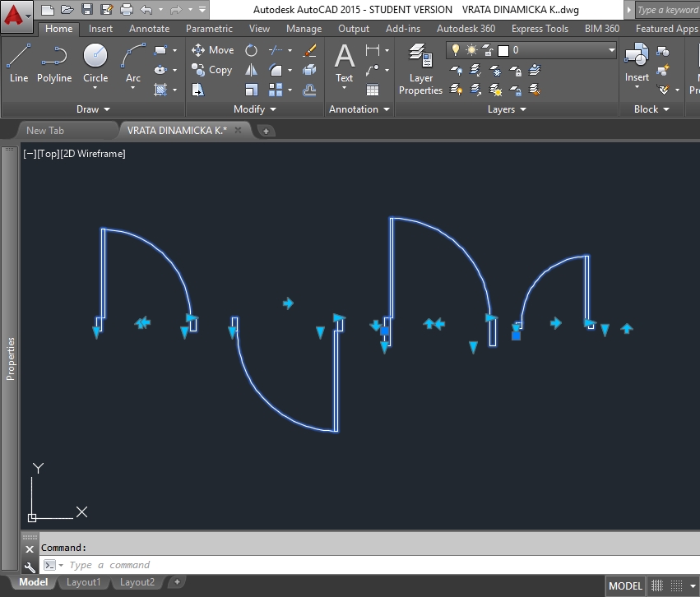Open the AutoCAD application menu button
The width and height of the screenshot is (700, 597).
click(x=18, y=14)
